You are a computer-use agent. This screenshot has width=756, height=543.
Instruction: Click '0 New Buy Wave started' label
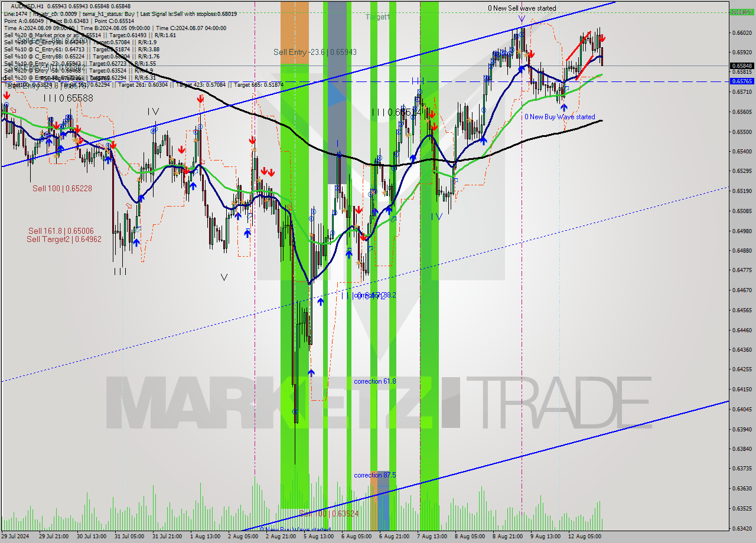pos(560,117)
